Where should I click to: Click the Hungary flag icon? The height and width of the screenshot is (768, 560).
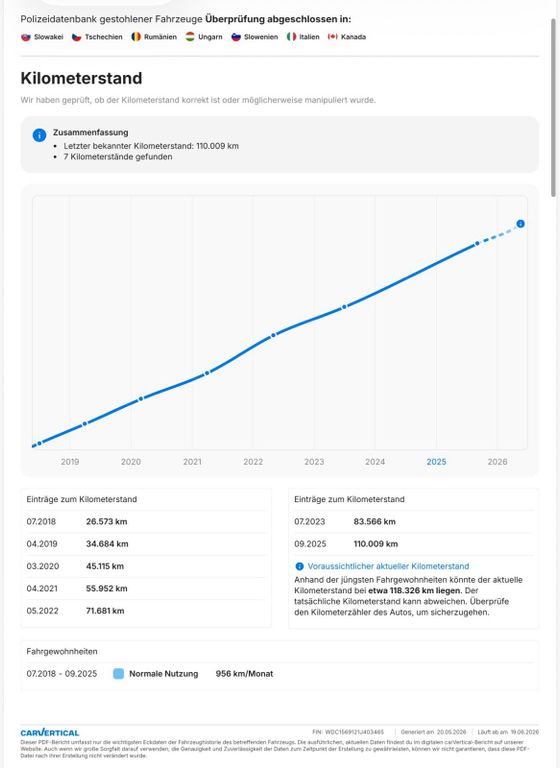pos(190,37)
